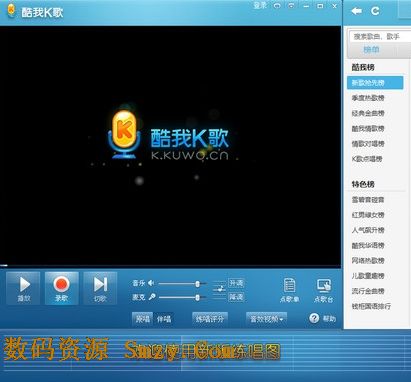
Task: Go back with the left arrow icon
Action: click(356, 11)
